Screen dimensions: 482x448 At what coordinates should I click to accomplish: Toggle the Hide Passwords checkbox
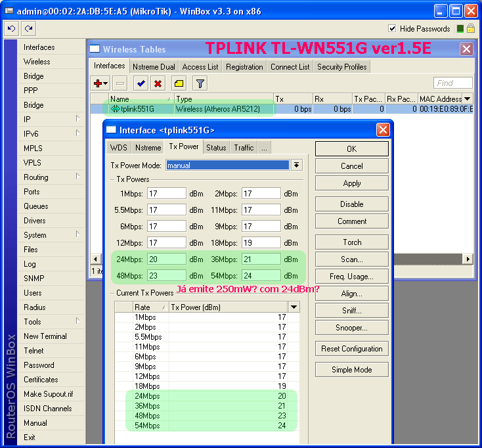click(392, 29)
